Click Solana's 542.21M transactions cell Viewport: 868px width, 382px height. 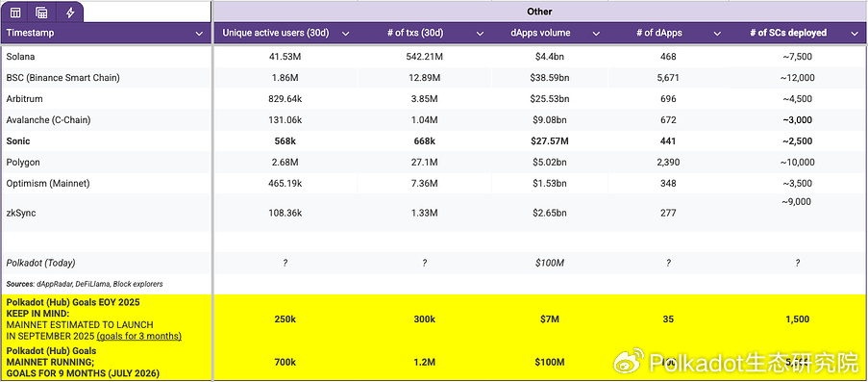[x=424, y=57]
